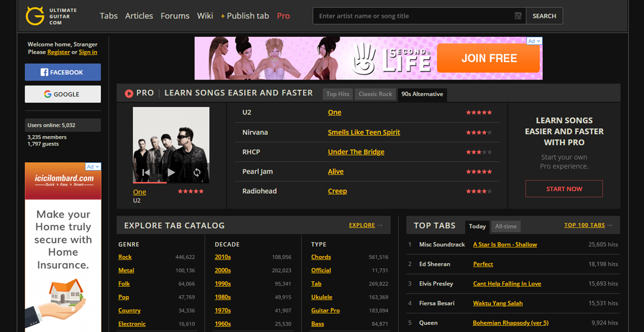Go to Forums section

click(x=175, y=16)
